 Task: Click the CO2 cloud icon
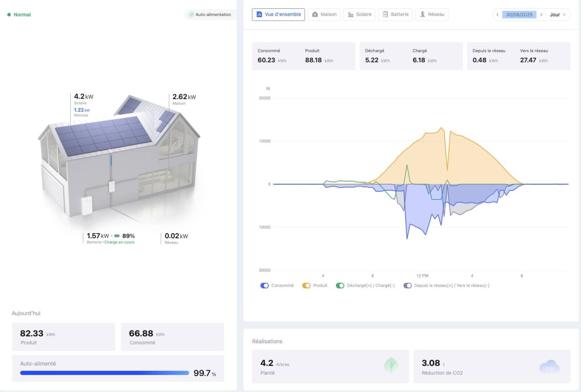coord(549,367)
